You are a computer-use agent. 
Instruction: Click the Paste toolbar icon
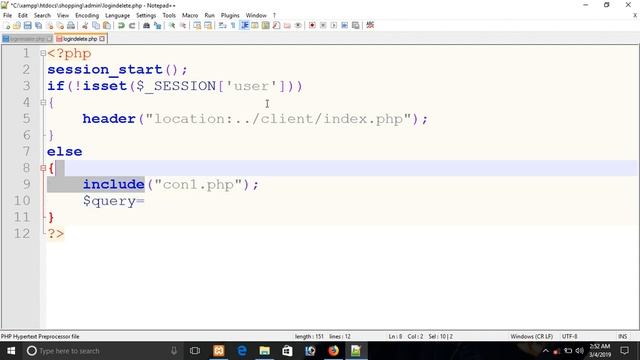coord(107,25)
